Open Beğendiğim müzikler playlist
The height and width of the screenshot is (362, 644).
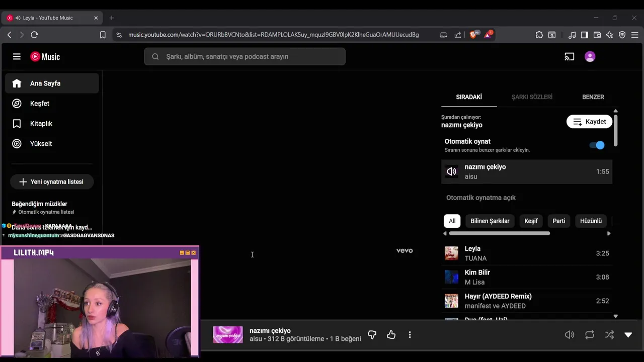52,208
